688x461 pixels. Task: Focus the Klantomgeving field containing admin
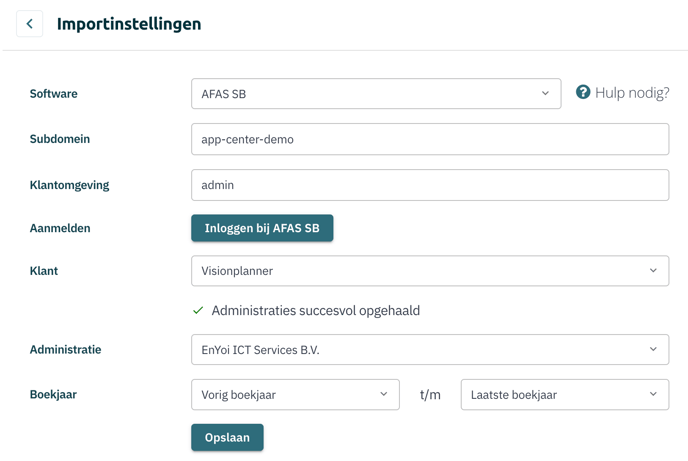[430, 185]
